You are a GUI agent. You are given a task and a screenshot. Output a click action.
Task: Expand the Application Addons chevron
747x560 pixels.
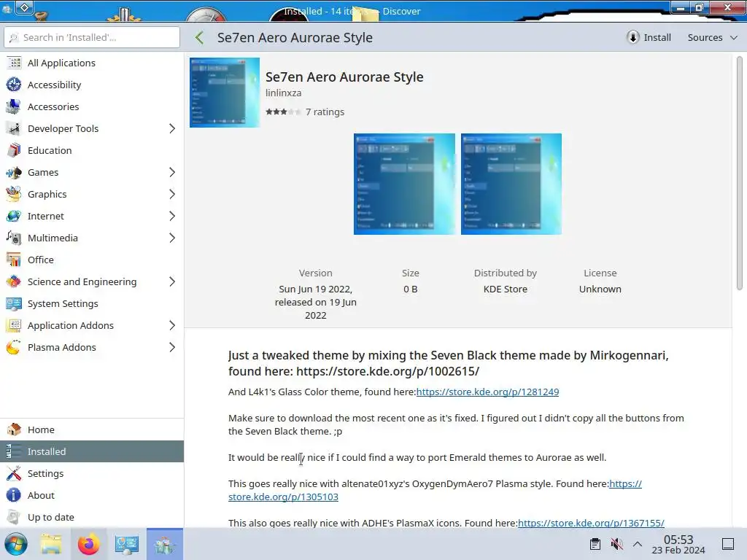tap(172, 326)
